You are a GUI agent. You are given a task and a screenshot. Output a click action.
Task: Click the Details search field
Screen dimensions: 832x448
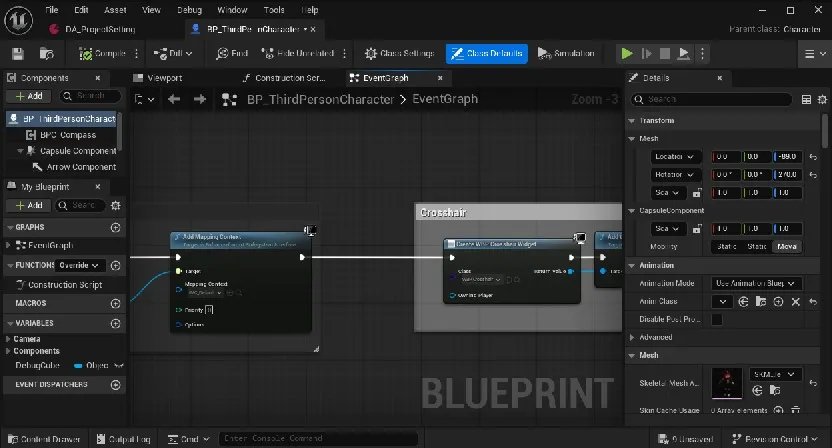(x=711, y=99)
